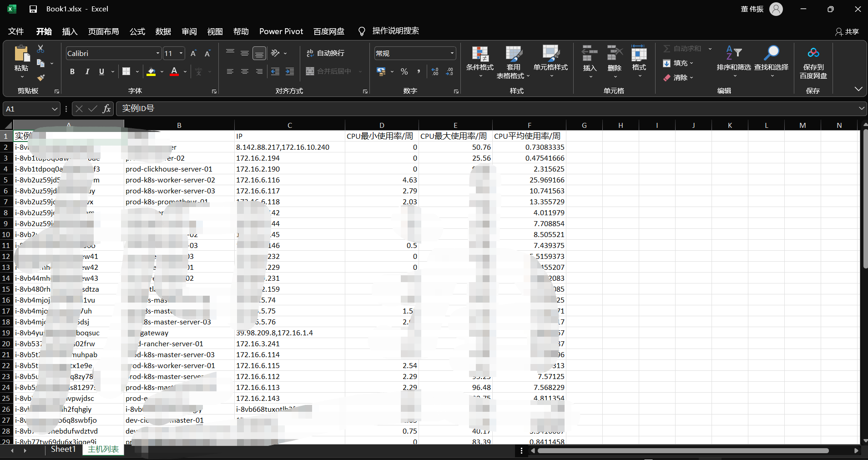The height and width of the screenshot is (460, 868).
Task: Toggle Wrap Text (自动换行)
Action: [x=327, y=53]
